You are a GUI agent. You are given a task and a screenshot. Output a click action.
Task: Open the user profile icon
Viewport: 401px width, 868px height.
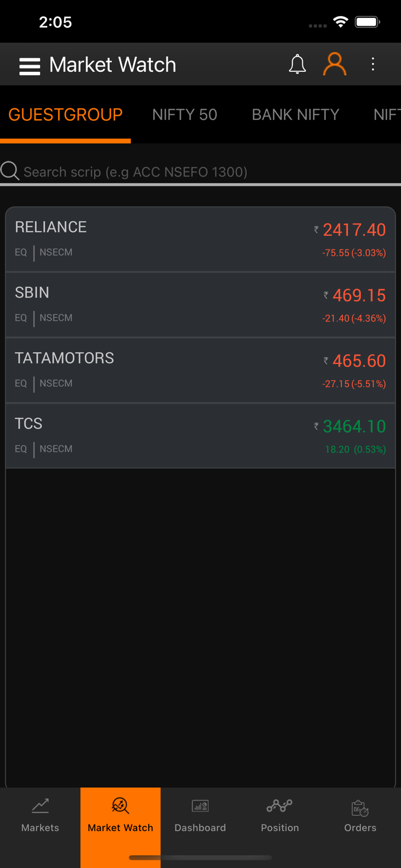click(x=335, y=65)
